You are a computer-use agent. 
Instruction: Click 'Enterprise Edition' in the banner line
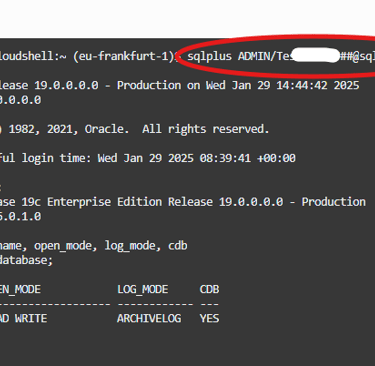coord(104,202)
